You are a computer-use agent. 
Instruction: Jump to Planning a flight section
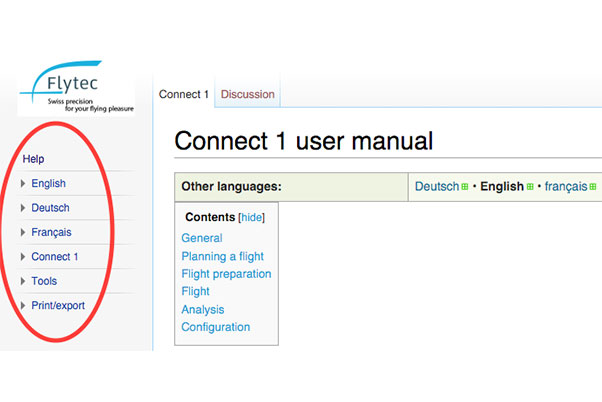click(x=223, y=256)
